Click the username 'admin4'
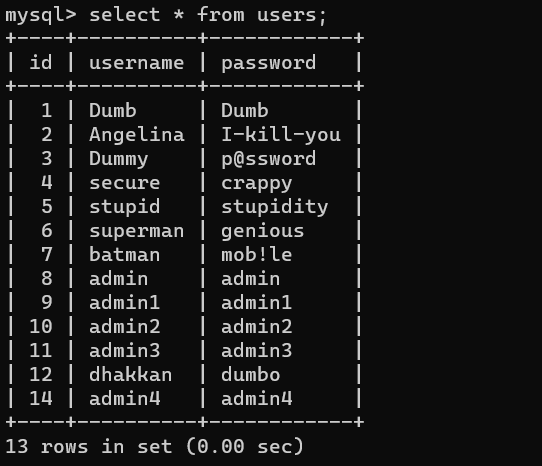 pyautogui.click(x=124, y=399)
